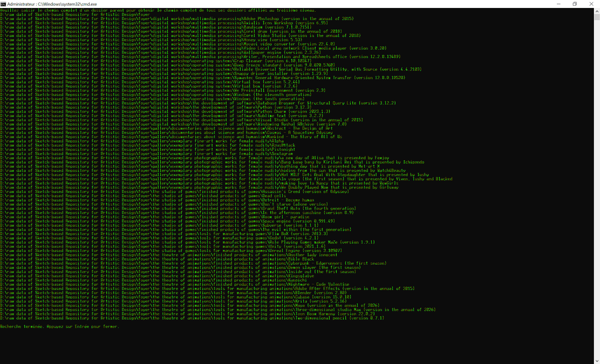The image size is (600, 364).
Task: Click the line containing 'Corel Video Studio'
Action: pos(180,35)
